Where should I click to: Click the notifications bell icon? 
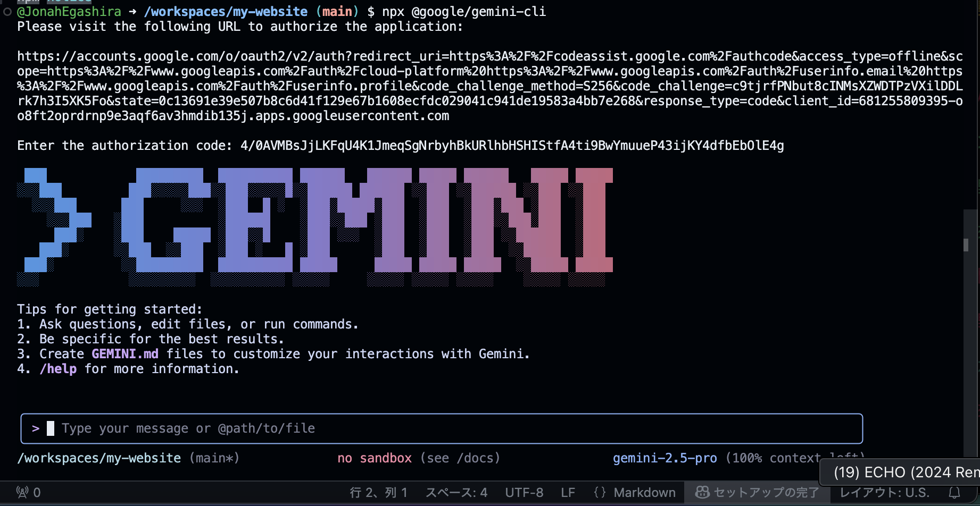pyautogui.click(x=954, y=493)
